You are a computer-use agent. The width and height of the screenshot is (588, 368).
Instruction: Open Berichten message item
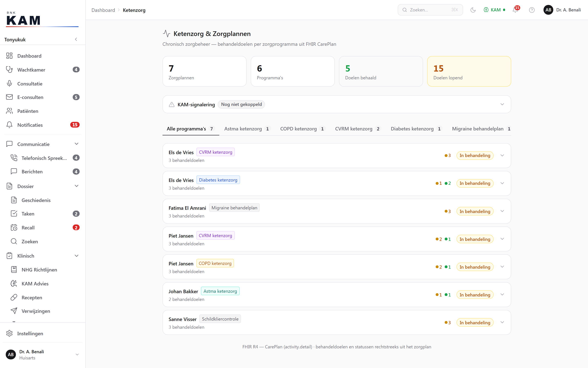click(x=45, y=172)
